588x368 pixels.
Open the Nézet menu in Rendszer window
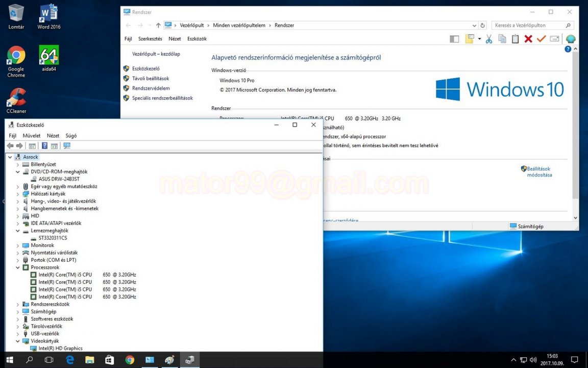175,39
